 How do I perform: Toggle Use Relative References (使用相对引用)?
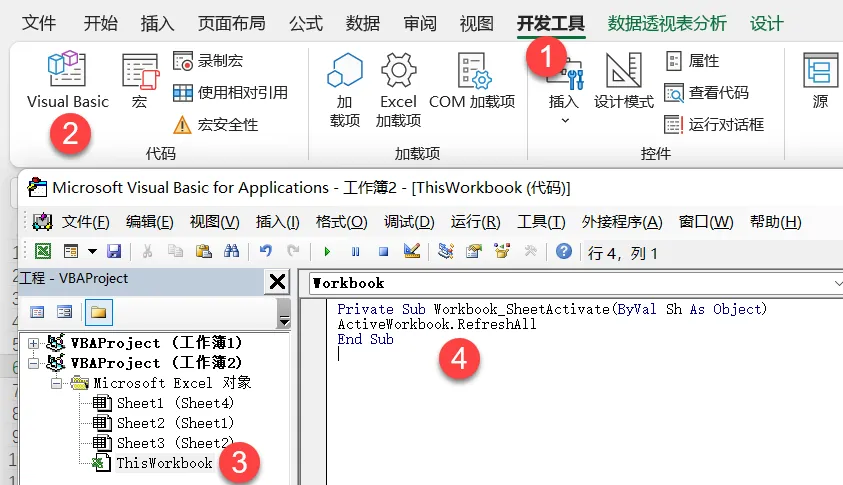pyautogui.click(x=230, y=93)
